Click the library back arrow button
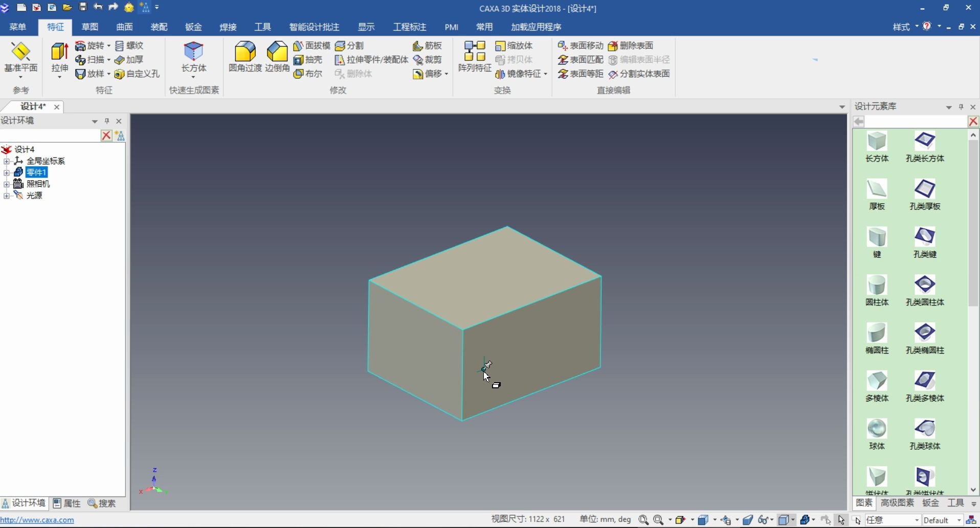 [859, 121]
